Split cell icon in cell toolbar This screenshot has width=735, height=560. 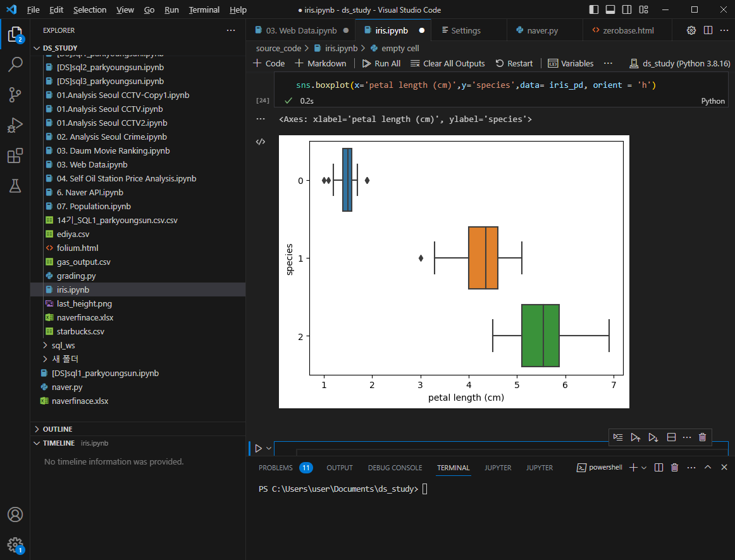point(671,437)
